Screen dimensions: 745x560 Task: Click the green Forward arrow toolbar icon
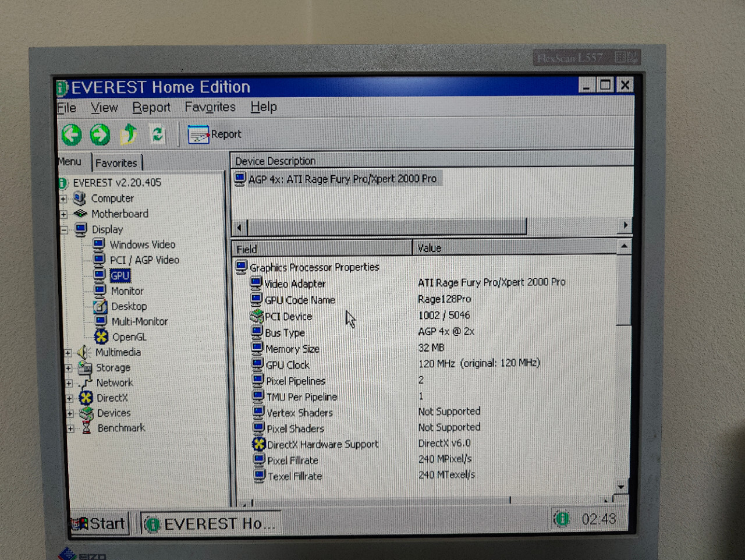tap(100, 134)
